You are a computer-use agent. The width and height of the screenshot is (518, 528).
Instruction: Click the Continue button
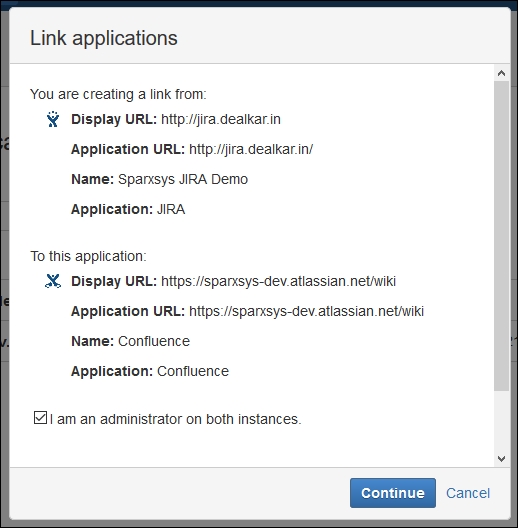coord(393,493)
